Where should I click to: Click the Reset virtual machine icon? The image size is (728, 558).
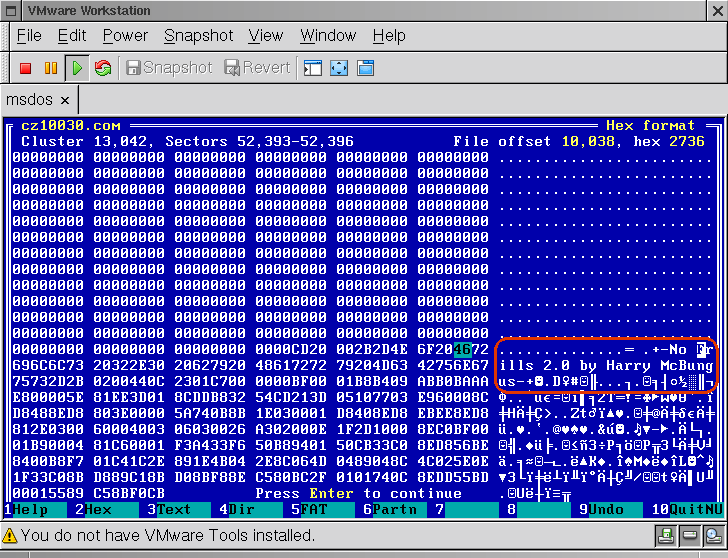click(103, 68)
